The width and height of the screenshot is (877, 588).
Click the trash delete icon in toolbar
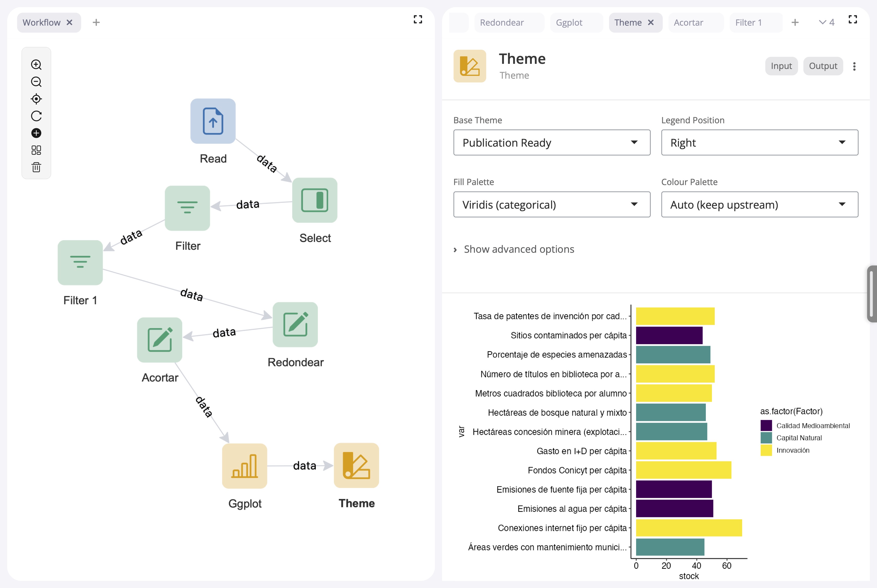[36, 167]
